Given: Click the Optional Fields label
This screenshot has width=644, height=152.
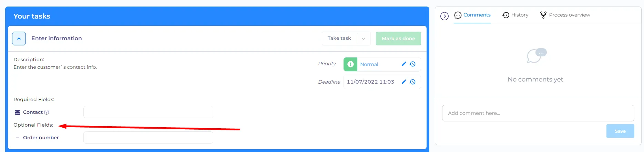Looking at the screenshot, I should (x=33, y=125).
